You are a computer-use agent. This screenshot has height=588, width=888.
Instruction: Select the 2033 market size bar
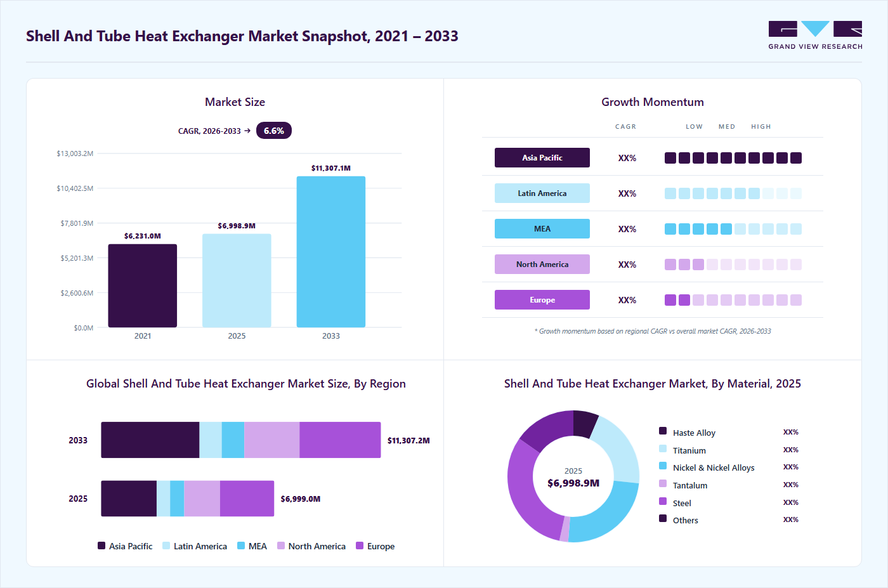click(331, 252)
